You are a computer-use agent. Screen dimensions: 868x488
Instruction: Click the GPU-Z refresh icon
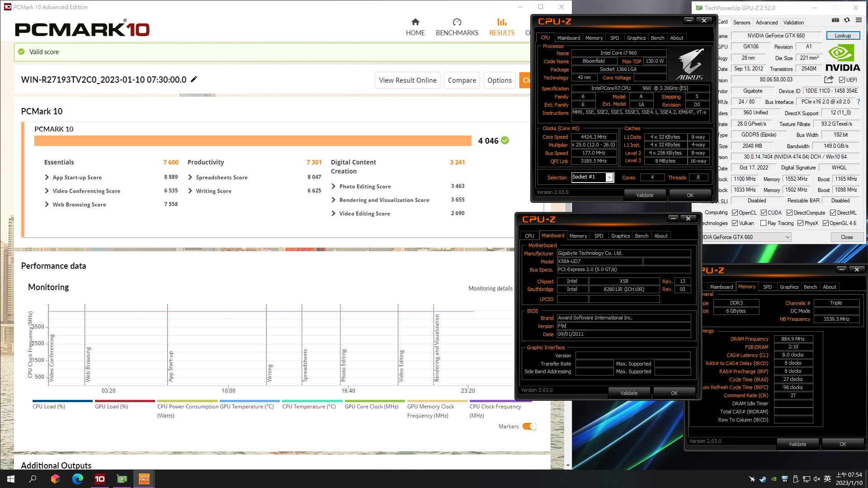847,20
